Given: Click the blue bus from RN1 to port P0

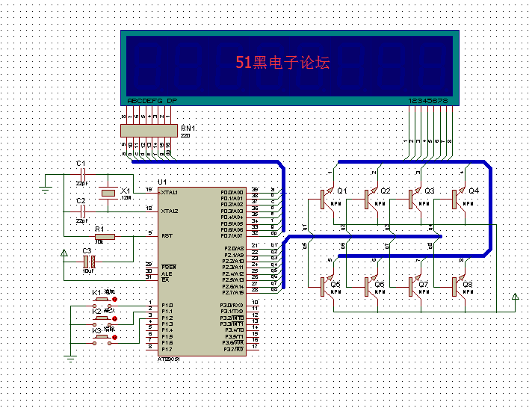Looking at the screenshot, I should click(x=207, y=161).
